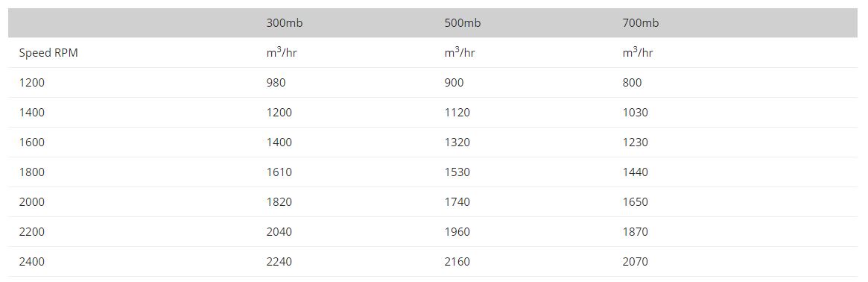This screenshot has width=868, height=282.
Task: Select the 2070 value in last row
Action: (x=636, y=262)
